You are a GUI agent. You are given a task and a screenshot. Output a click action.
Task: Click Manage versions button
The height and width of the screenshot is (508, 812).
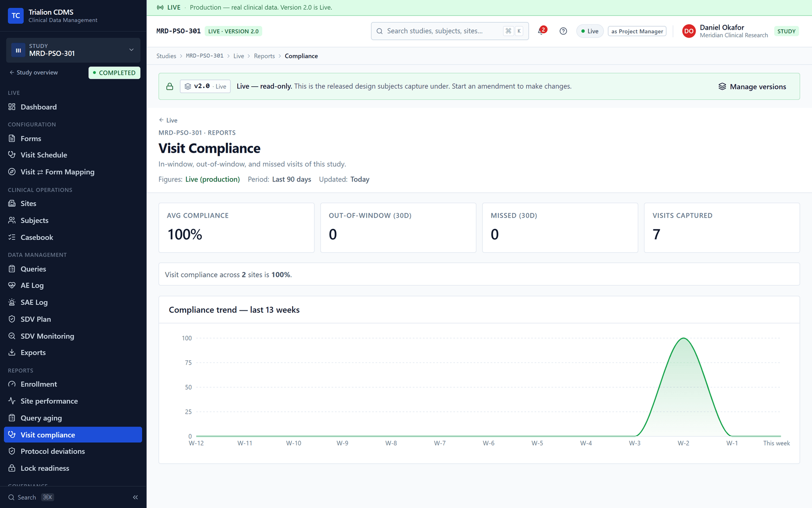coord(752,86)
